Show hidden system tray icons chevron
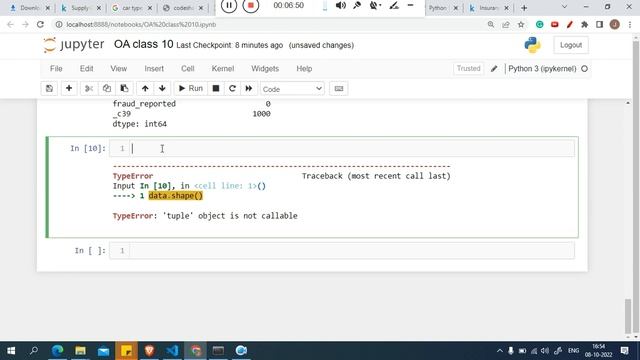640x360 pixels. (x=500, y=351)
